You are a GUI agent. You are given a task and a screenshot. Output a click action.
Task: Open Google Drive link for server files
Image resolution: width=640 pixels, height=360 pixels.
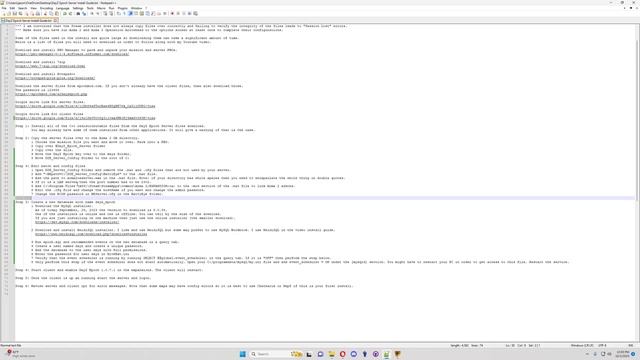click(x=85, y=106)
